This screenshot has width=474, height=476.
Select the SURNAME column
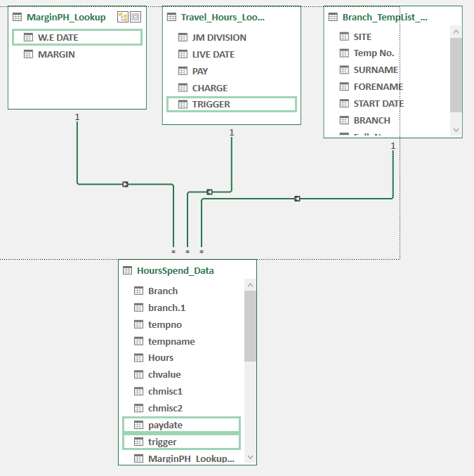point(388,70)
